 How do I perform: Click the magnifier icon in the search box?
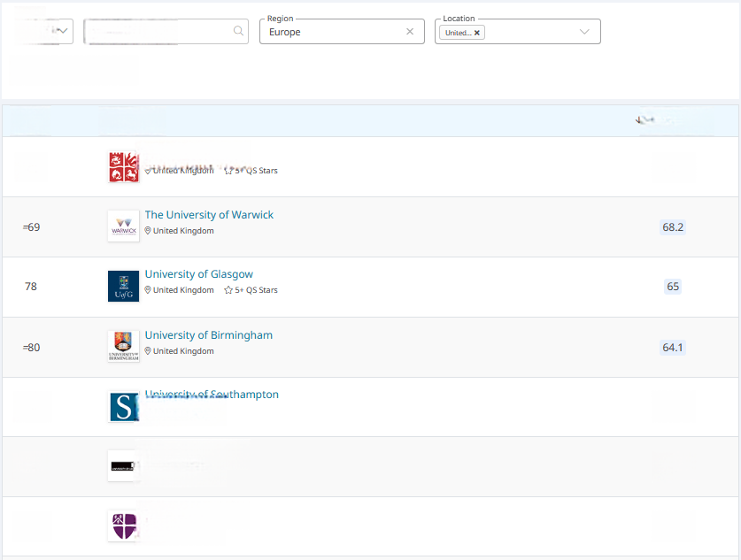click(239, 31)
